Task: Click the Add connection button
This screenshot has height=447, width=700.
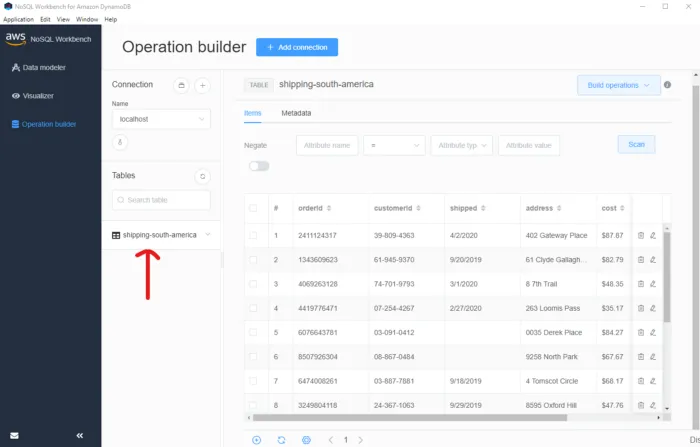Action: coord(297,47)
